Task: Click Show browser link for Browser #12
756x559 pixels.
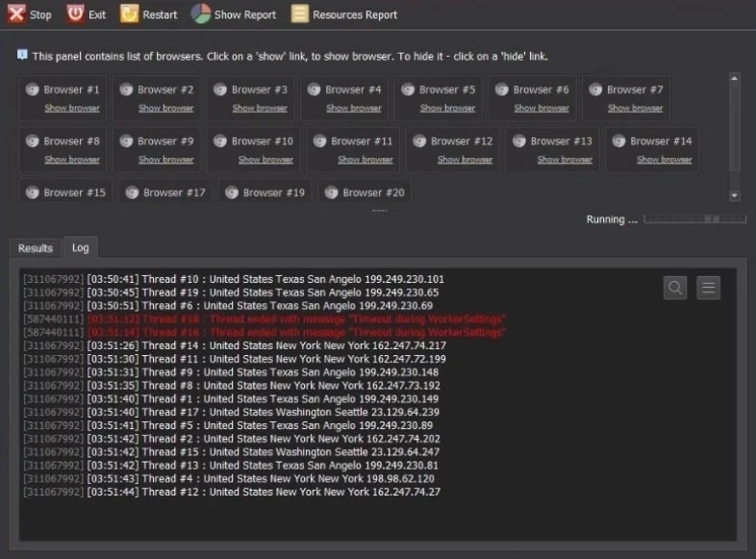Action: click(x=466, y=159)
